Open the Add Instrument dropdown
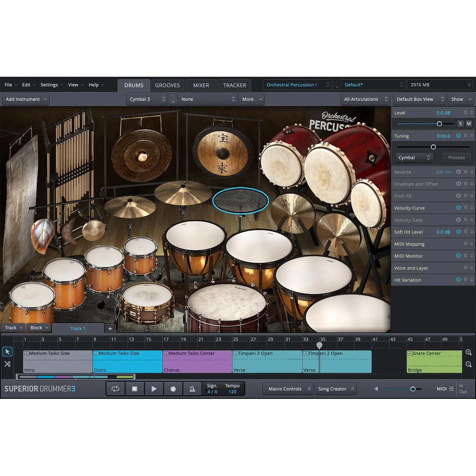 tap(26, 99)
